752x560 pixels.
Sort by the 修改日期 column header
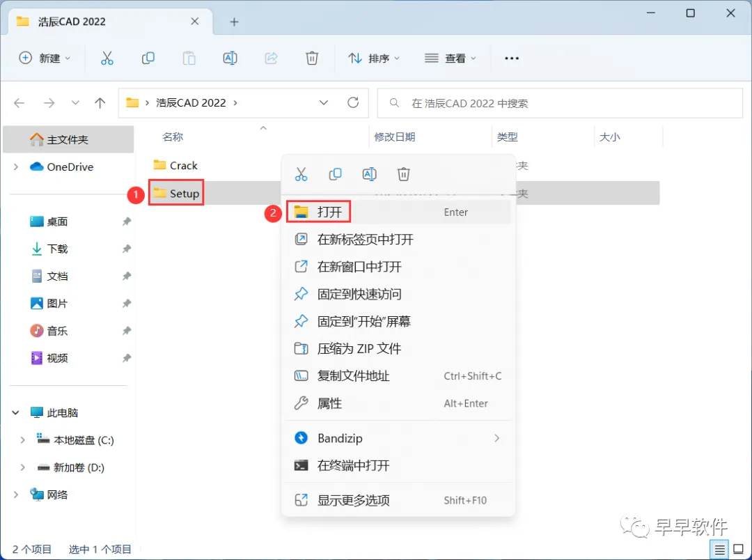click(394, 137)
